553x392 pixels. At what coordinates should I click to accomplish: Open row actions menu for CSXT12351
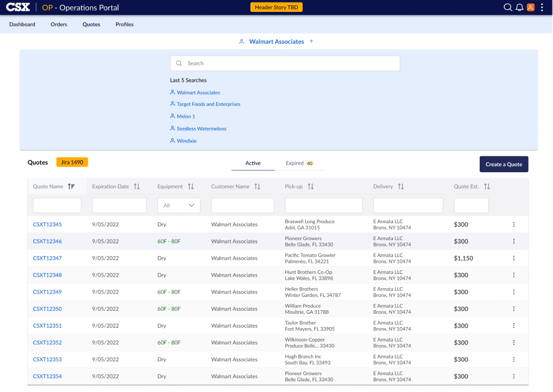514,326
